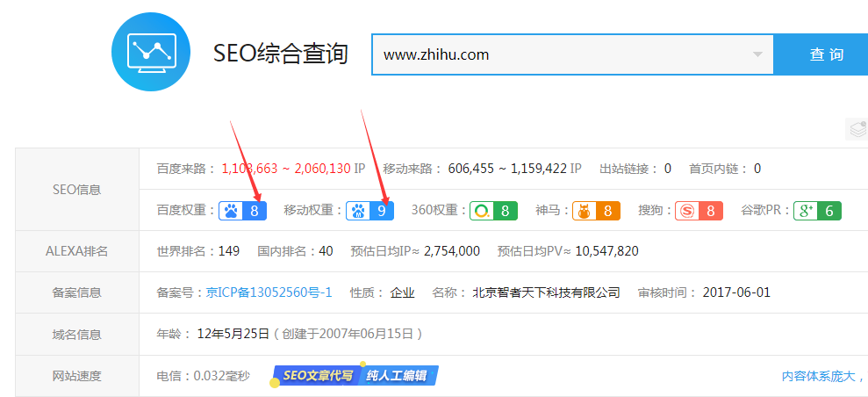The width and height of the screenshot is (868, 397).
Task: Click the 搜狗 S icon badge
Action: [x=687, y=211]
